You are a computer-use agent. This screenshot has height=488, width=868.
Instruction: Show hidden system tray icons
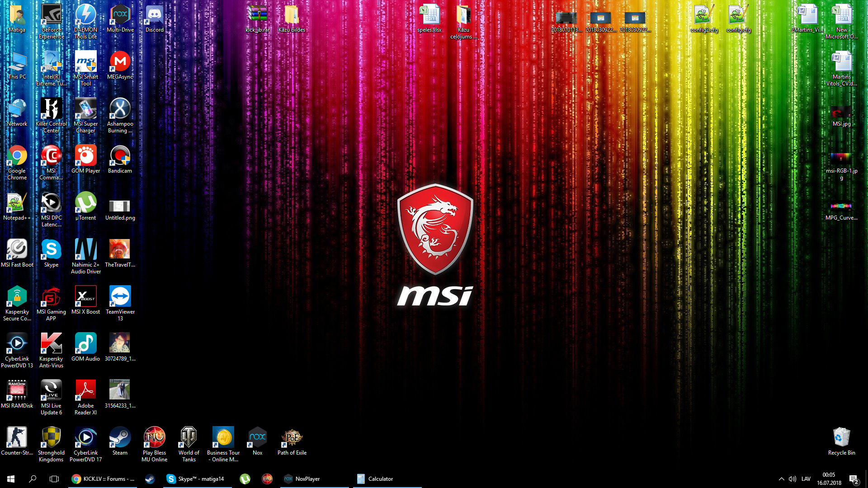click(x=781, y=479)
